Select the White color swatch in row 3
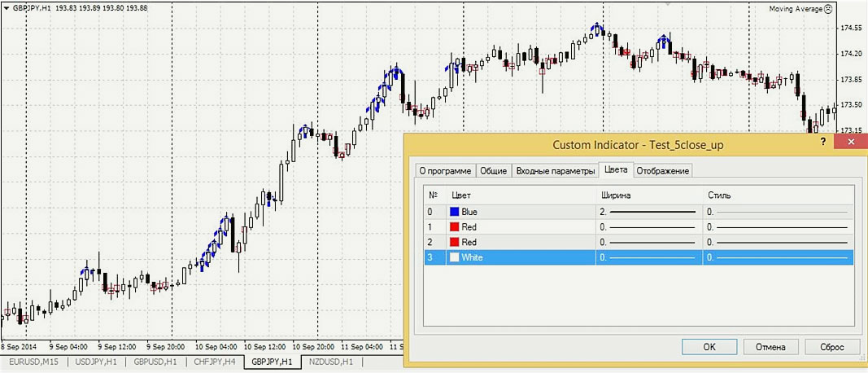The height and width of the screenshot is (373, 868). (x=455, y=257)
